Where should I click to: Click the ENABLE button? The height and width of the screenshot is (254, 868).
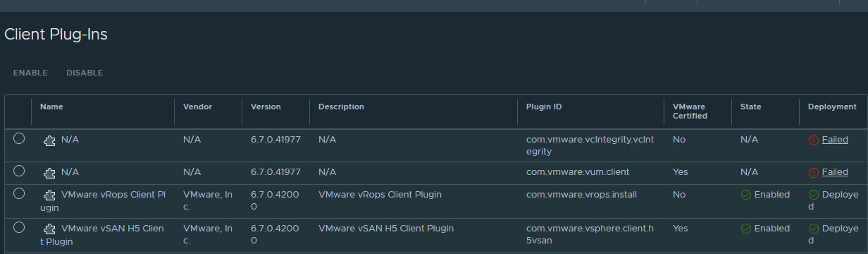point(30,73)
